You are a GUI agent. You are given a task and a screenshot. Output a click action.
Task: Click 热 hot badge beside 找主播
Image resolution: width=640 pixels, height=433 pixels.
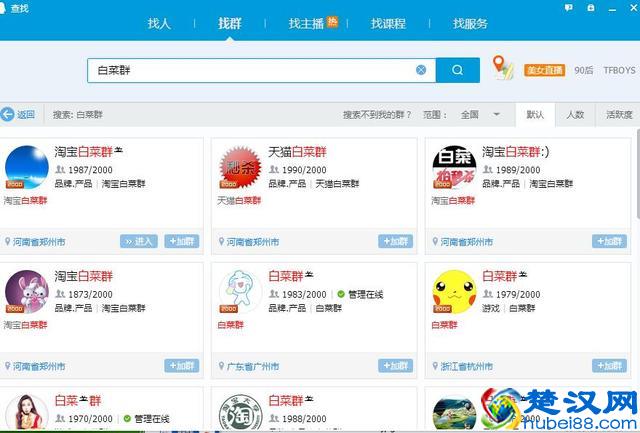332,21
